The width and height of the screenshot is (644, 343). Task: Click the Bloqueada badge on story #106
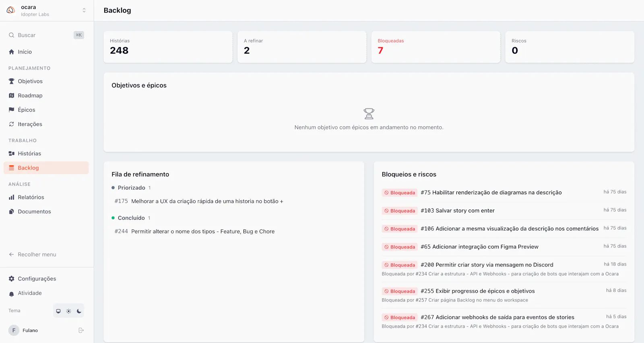[400, 229]
